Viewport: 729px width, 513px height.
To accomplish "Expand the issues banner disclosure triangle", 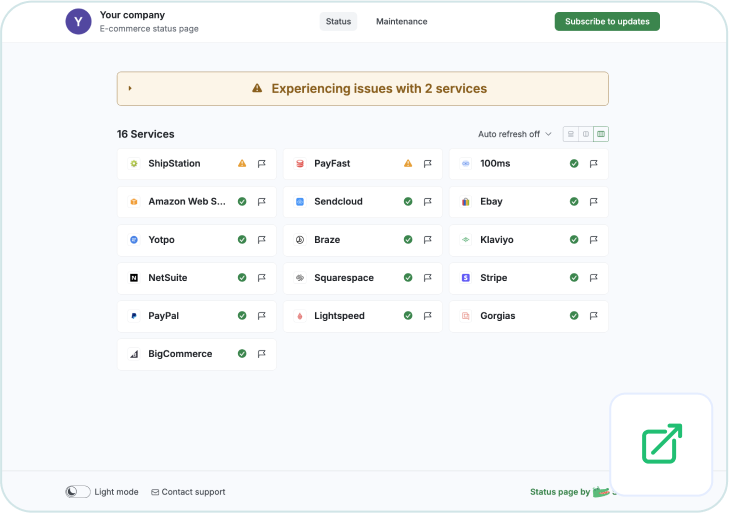I will pyautogui.click(x=130, y=88).
